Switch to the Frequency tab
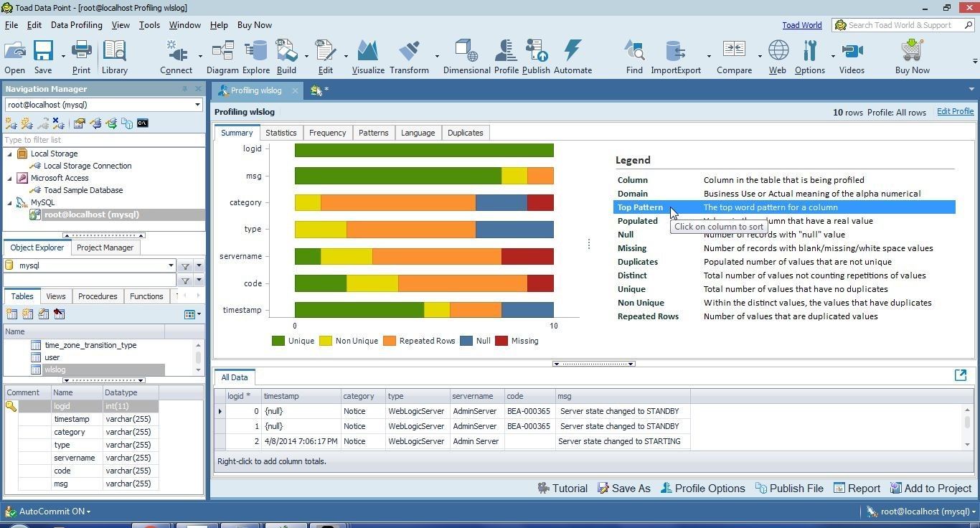The image size is (980, 528). point(327,133)
